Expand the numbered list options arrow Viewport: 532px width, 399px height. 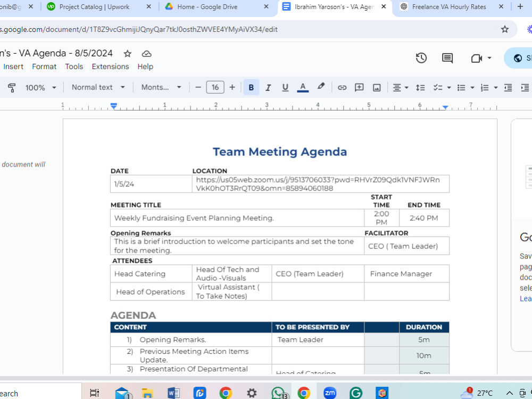[x=496, y=88]
